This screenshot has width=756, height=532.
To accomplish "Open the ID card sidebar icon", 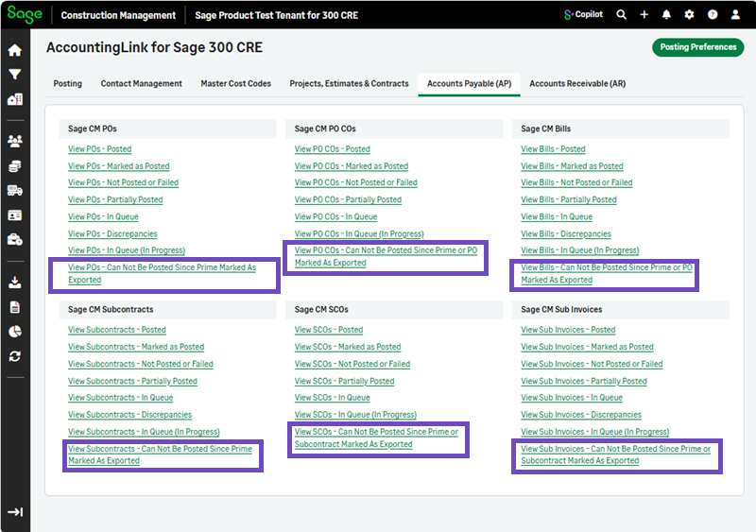I will pyautogui.click(x=15, y=215).
